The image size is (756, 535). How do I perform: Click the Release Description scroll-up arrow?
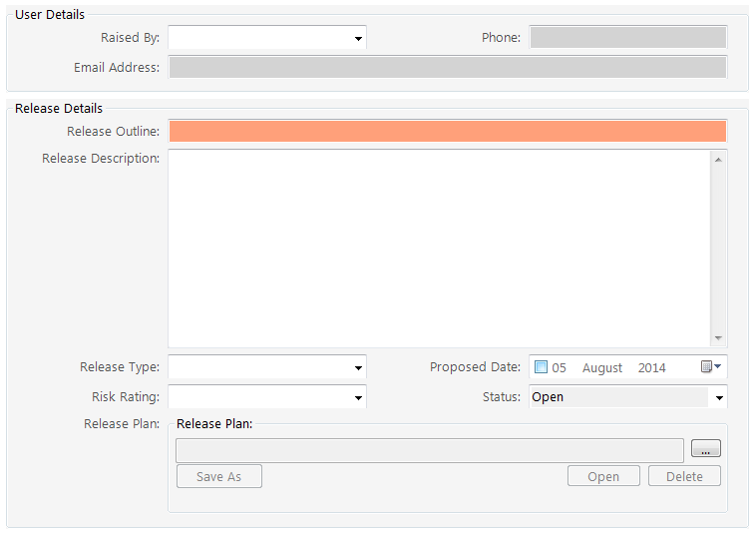(x=718, y=160)
